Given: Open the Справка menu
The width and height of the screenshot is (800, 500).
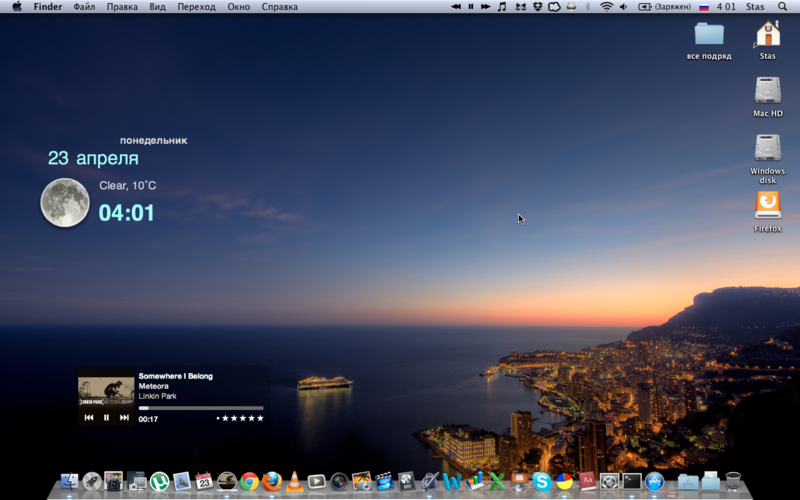Looking at the screenshot, I should coord(280,7).
